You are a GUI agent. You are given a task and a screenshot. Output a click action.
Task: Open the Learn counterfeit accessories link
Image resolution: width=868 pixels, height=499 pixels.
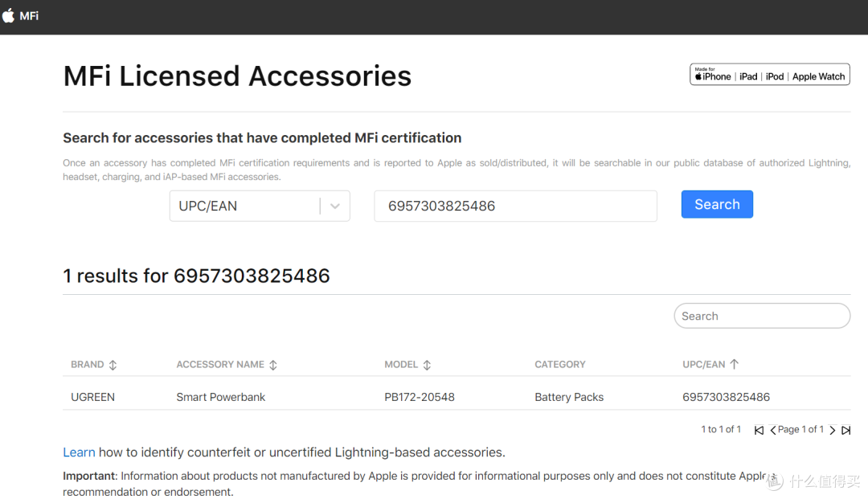point(79,452)
